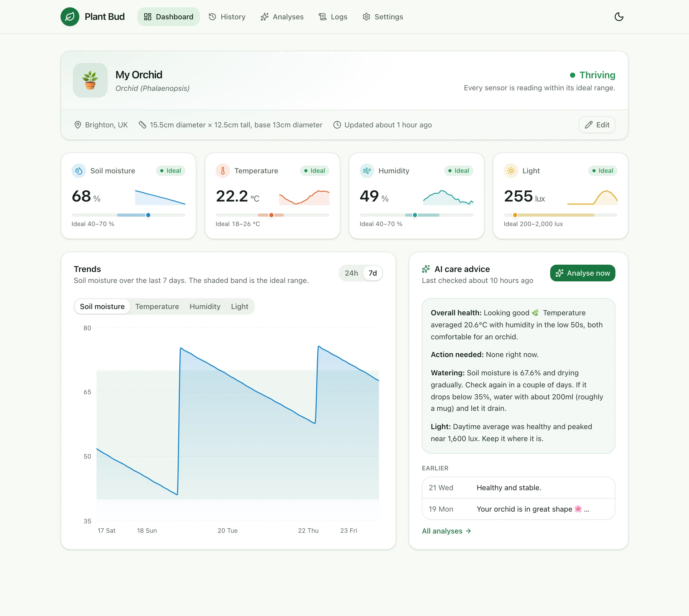Click the My Orchid potted plant avatar
This screenshot has width=689, height=616.
90,80
